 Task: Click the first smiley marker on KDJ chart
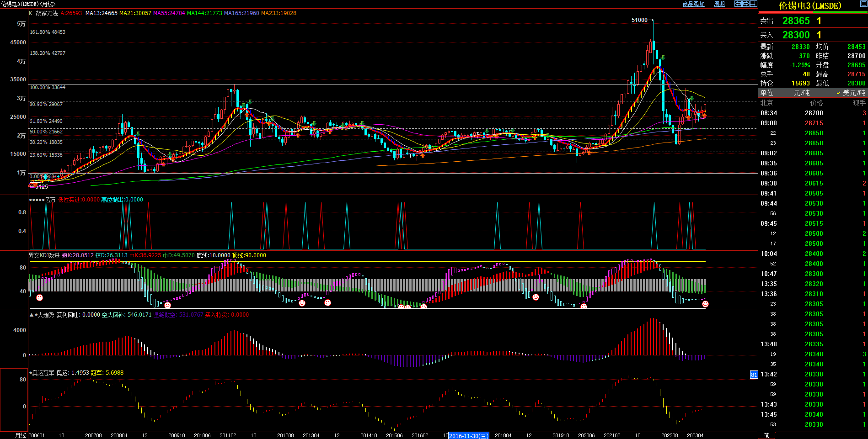tap(40, 298)
